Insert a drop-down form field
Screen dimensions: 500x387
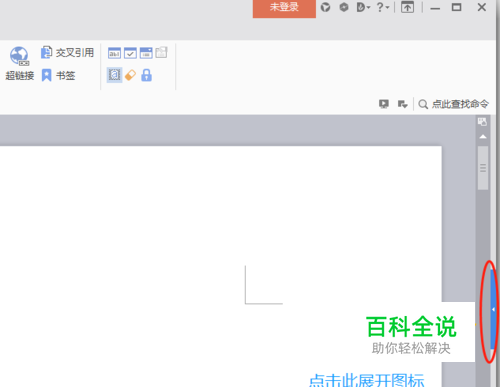coord(146,53)
